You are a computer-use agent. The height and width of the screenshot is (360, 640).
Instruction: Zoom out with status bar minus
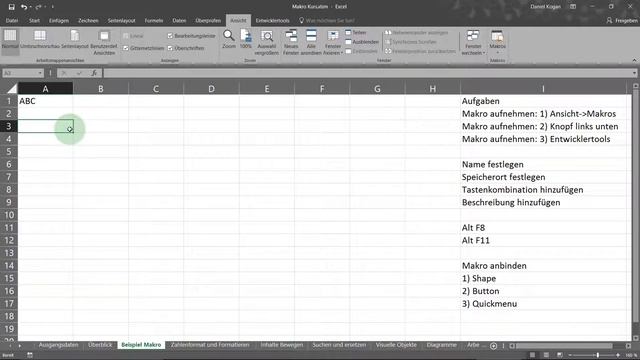(x=570, y=355)
